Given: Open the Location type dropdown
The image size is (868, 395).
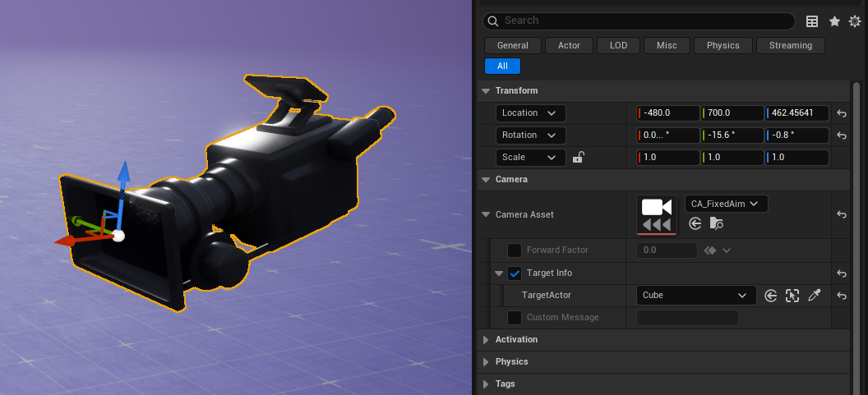Looking at the screenshot, I should click(530, 113).
